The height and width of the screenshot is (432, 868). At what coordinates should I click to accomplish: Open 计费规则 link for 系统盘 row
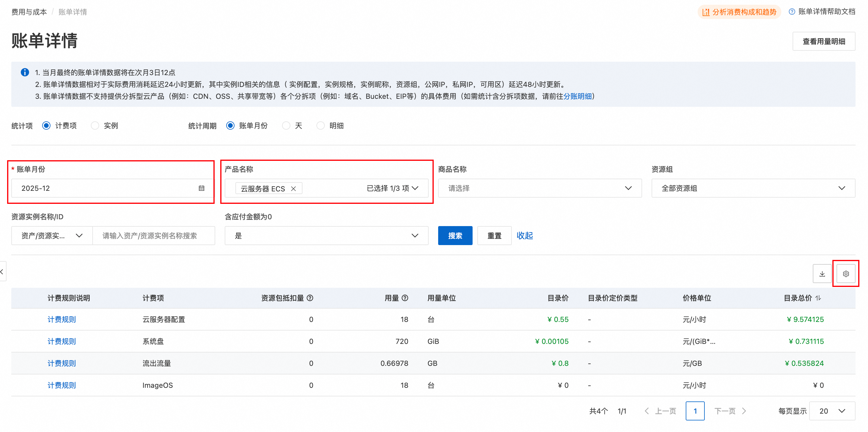coord(62,341)
